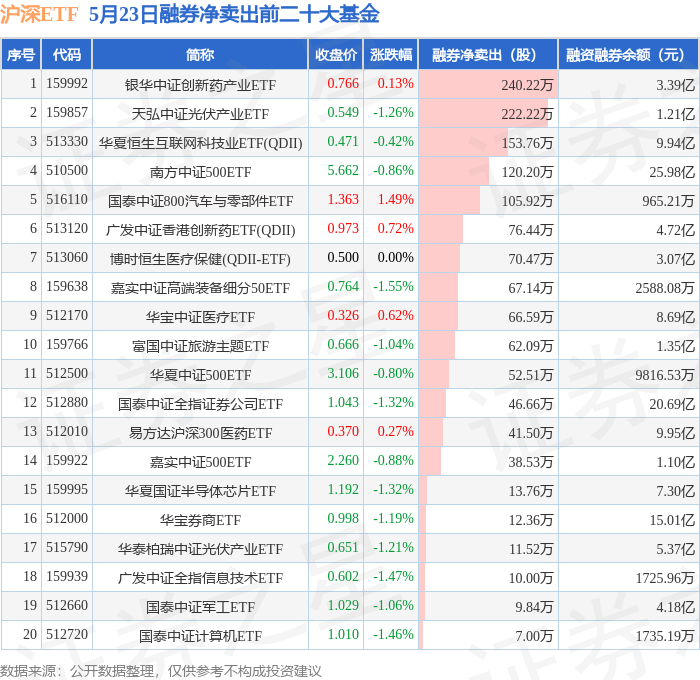Click the 收盘价 column header
700x680 pixels.
tap(336, 54)
